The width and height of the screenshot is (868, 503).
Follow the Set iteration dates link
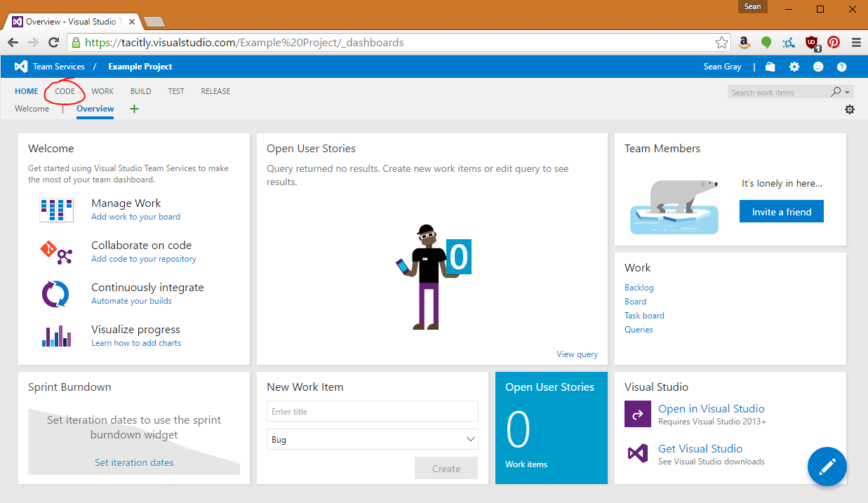click(134, 462)
